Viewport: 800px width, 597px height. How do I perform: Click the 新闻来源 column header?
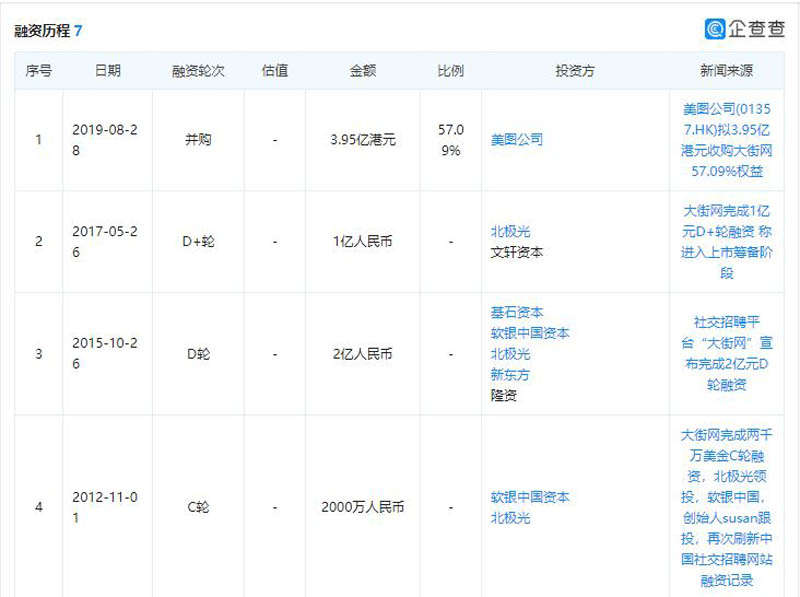[x=727, y=71]
